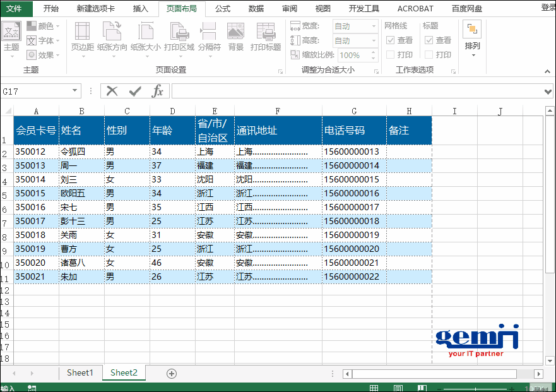Add a new sheet with plus button
The image size is (556, 392).
(171, 373)
